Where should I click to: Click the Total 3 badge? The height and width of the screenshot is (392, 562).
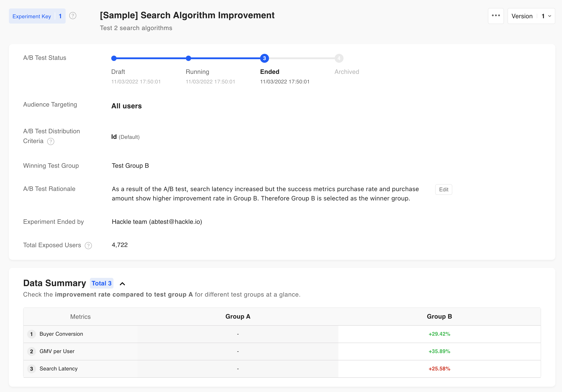101,283
